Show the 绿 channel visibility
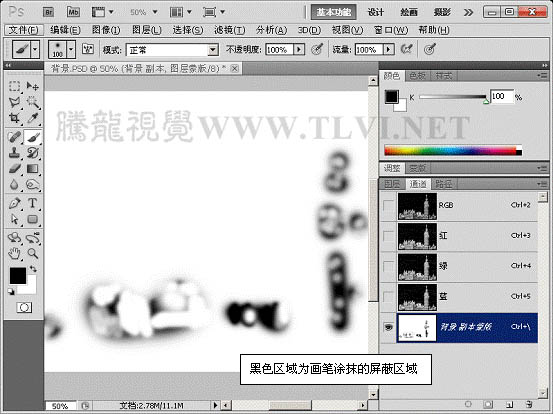The width and height of the screenshot is (553, 414). pyautogui.click(x=388, y=266)
